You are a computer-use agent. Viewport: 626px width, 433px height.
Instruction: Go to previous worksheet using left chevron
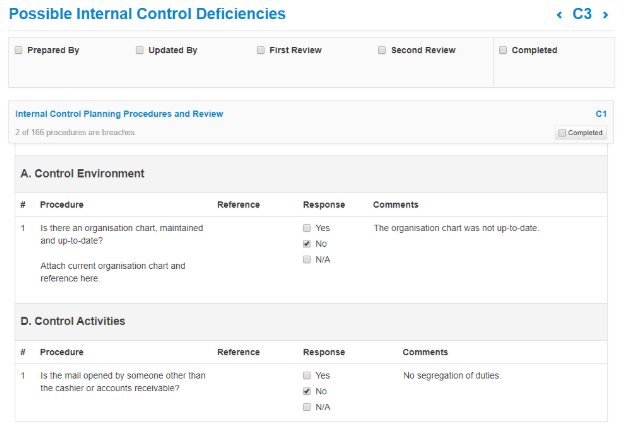[x=559, y=15]
